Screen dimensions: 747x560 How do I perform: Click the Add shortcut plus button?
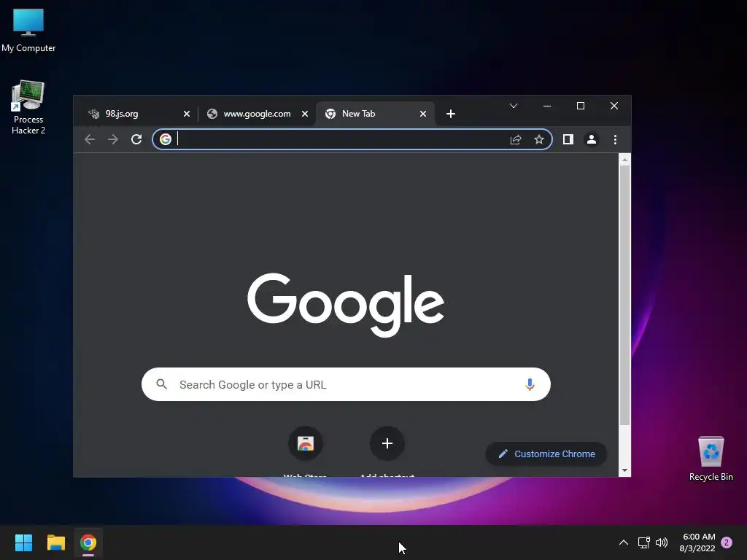(387, 443)
